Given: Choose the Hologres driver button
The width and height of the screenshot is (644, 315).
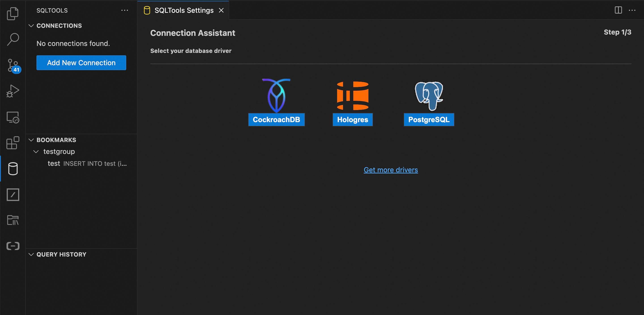Looking at the screenshot, I should [352, 119].
